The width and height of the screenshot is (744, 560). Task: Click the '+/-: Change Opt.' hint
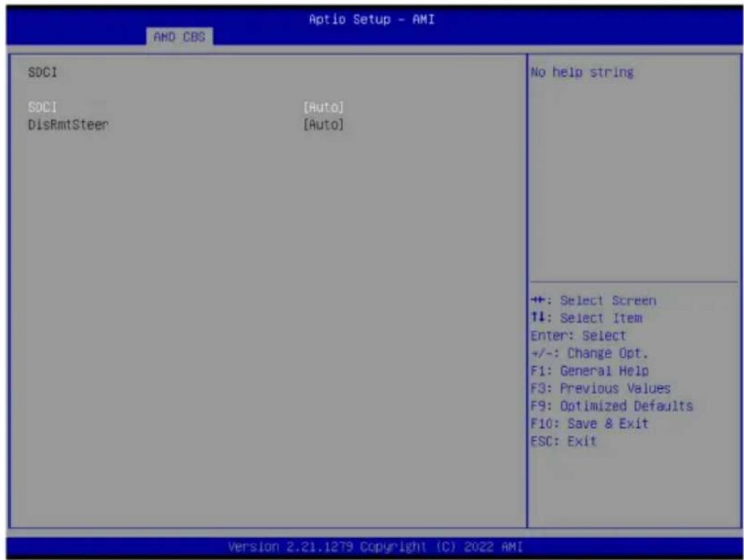589,353
